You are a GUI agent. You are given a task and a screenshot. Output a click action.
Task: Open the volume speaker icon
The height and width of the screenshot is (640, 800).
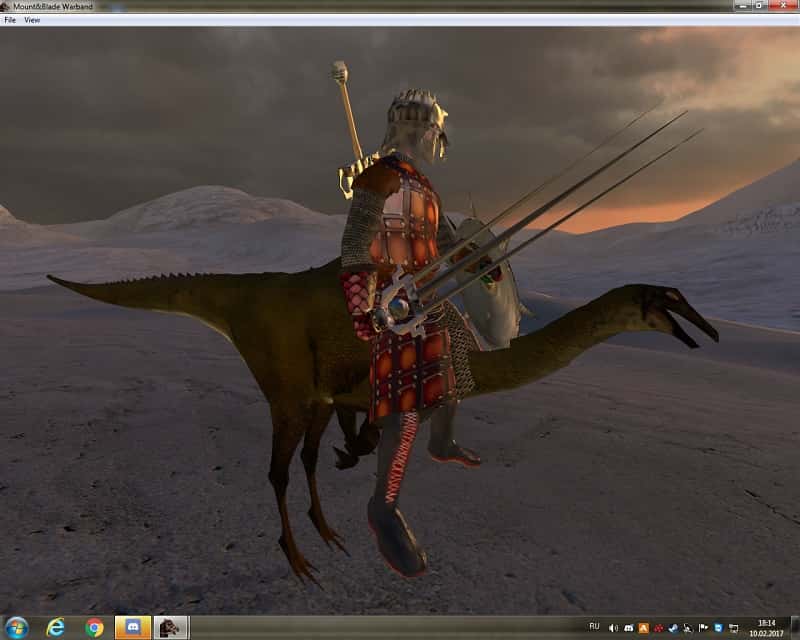612,627
